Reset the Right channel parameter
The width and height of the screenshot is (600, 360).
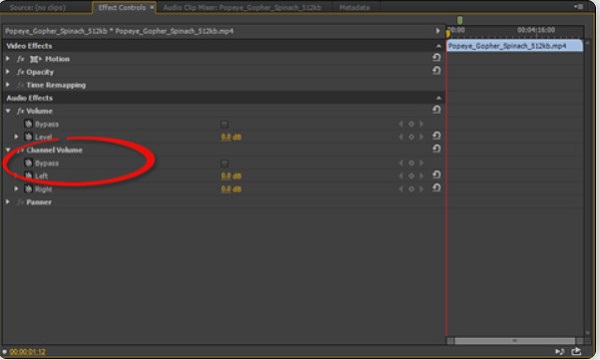click(436, 188)
